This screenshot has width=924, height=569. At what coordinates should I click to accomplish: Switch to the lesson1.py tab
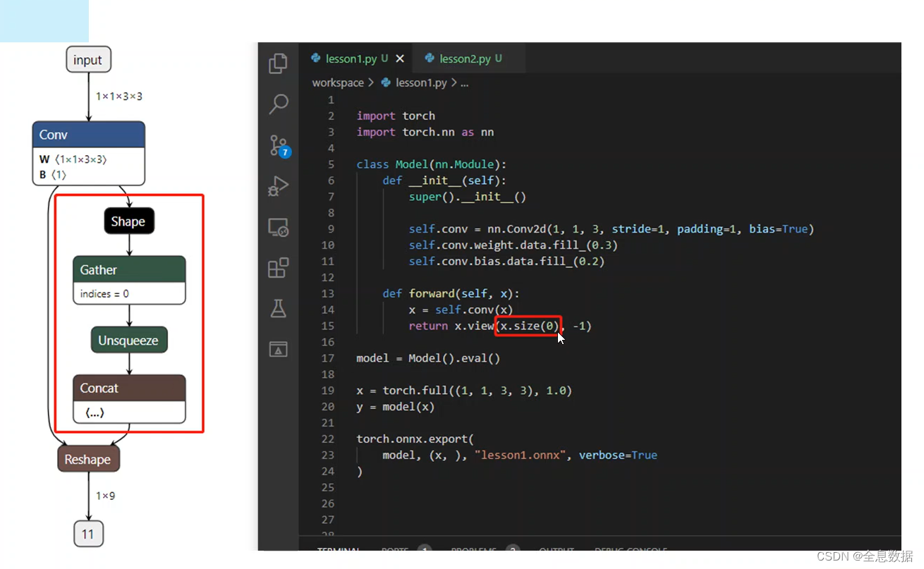click(350, 59)
